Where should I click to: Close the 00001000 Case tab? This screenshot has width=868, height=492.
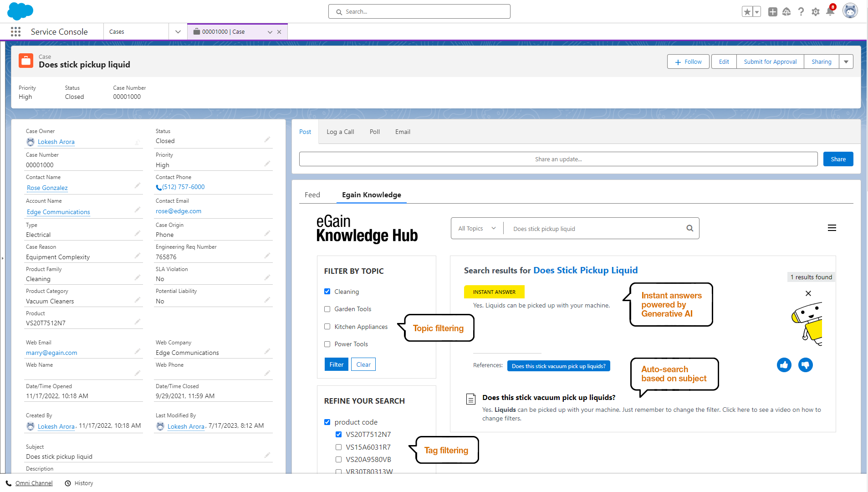(279, 32)
